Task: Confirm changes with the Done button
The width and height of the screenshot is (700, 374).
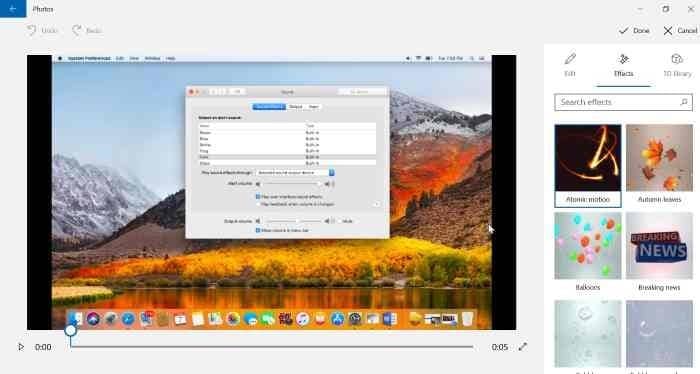Action: coord(634,30)
